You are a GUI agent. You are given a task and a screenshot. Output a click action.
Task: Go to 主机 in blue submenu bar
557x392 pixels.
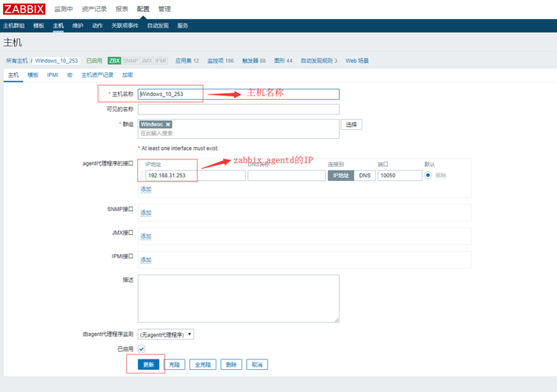[x=58, y=26]
